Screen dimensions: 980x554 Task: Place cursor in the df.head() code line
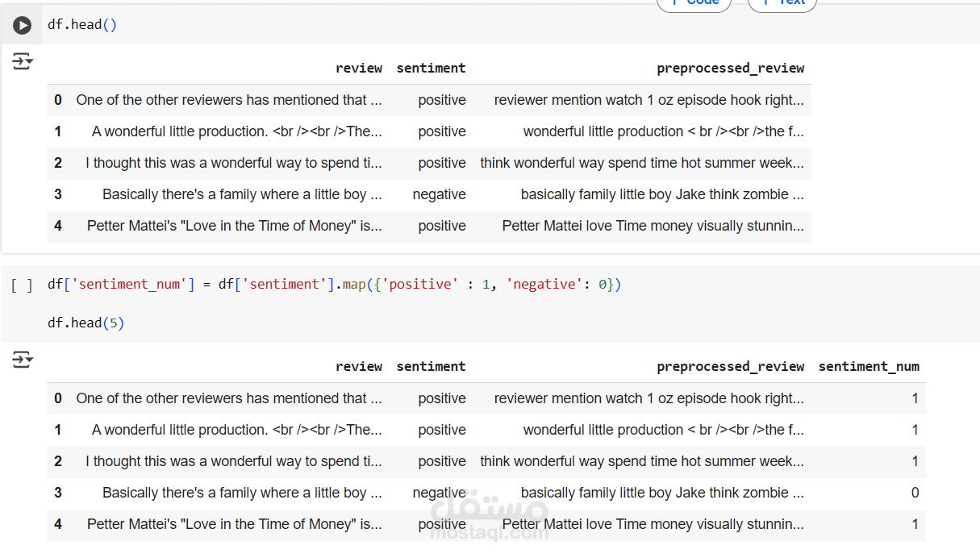coord(81,24)
